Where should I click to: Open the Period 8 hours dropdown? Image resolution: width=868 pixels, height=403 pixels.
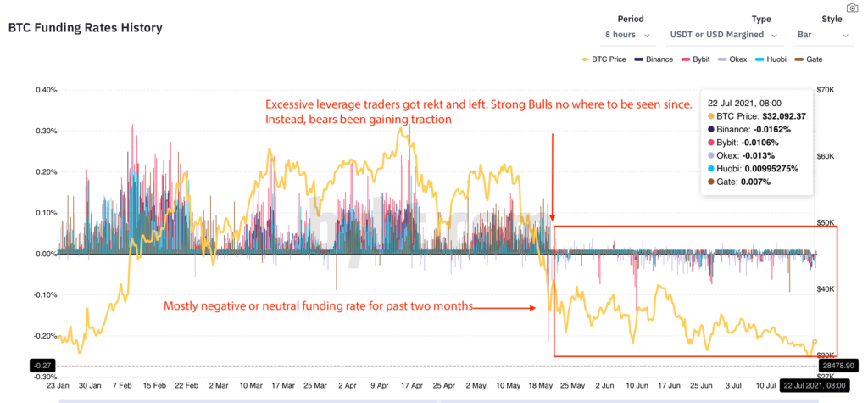tap(628, 35)
